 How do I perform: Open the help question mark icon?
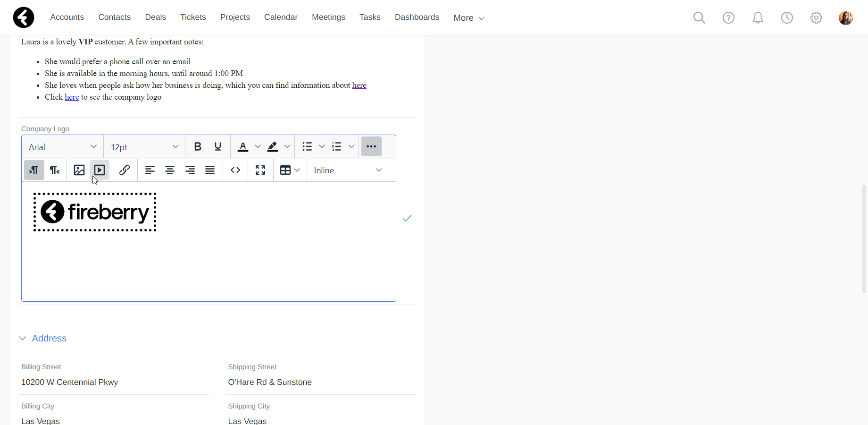728,18
